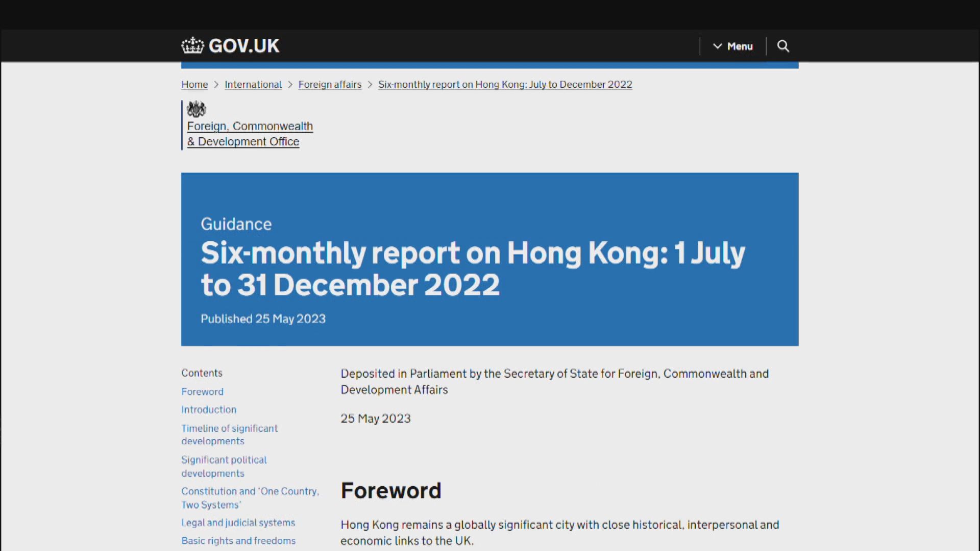Jump to Legal and judicial systems
Viewport: 980px width, 551px height.
point(238,523)
